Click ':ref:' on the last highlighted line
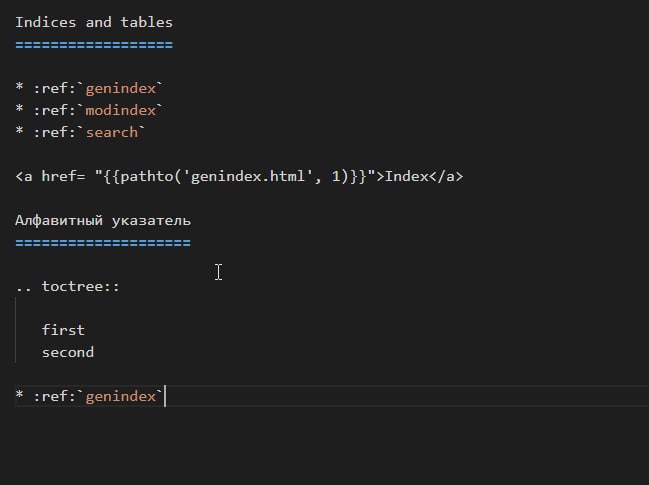Viewport: 649px width, 485px height. [55, 396]
